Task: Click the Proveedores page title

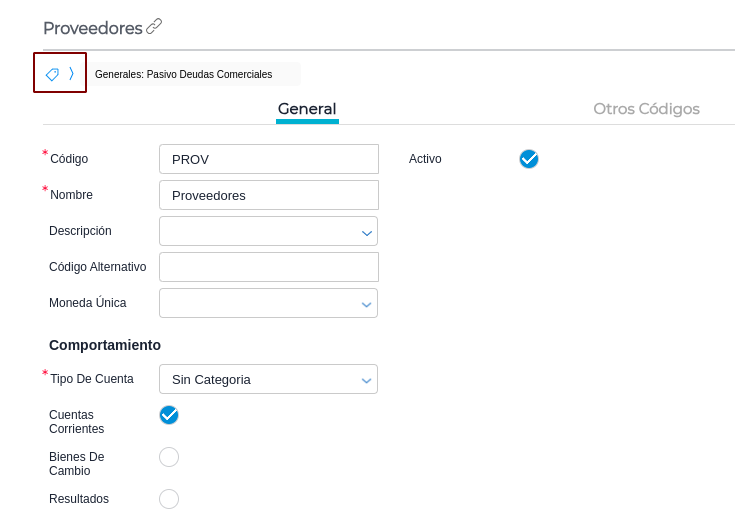Action: pos(92,28)
